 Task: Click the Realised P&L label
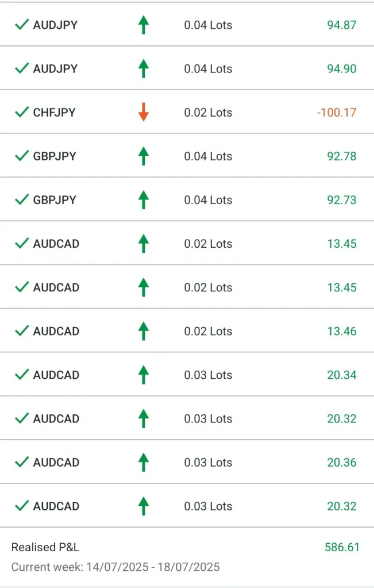point(45,547)
